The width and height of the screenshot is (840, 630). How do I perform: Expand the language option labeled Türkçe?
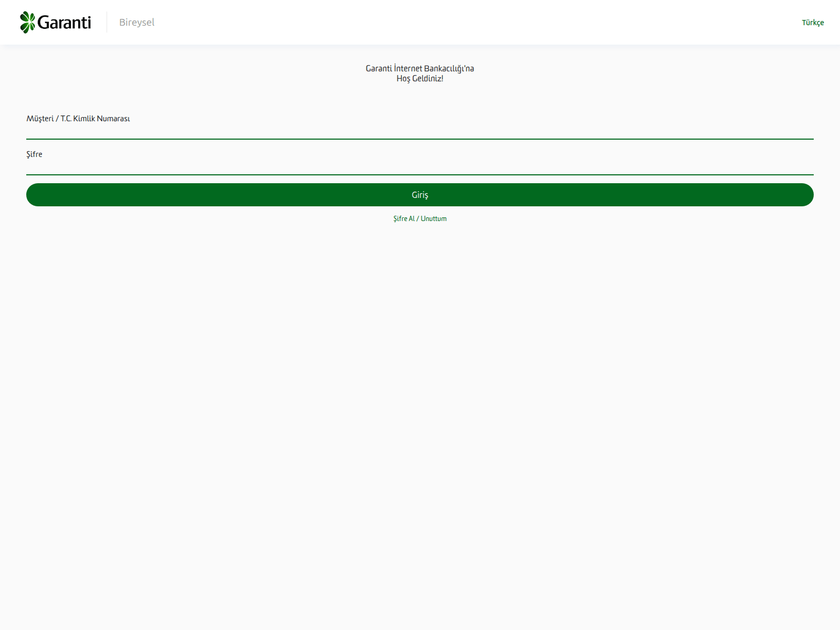(813, 23)
